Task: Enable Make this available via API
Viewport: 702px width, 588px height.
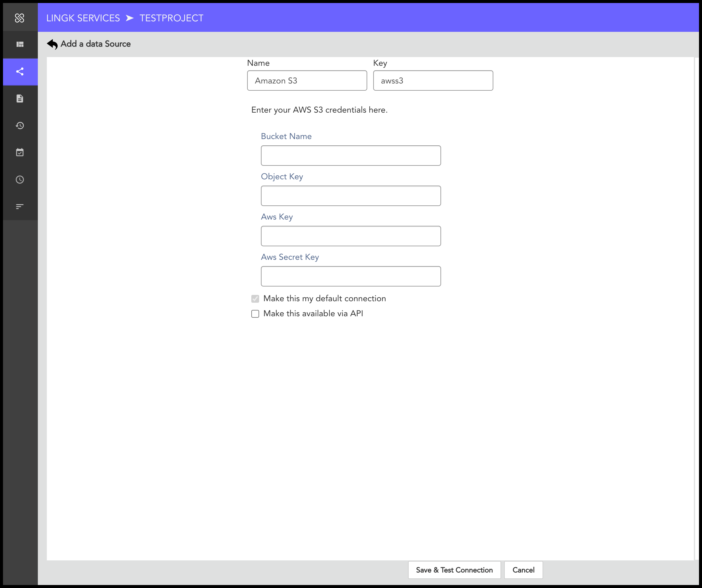Action: tap(255, 314)
